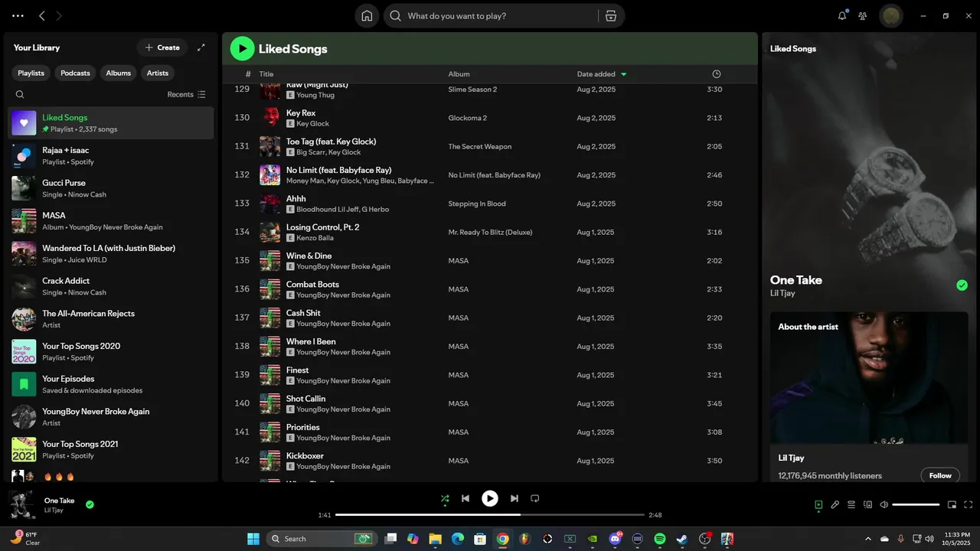Skip to the previous track

coord(465,498)
